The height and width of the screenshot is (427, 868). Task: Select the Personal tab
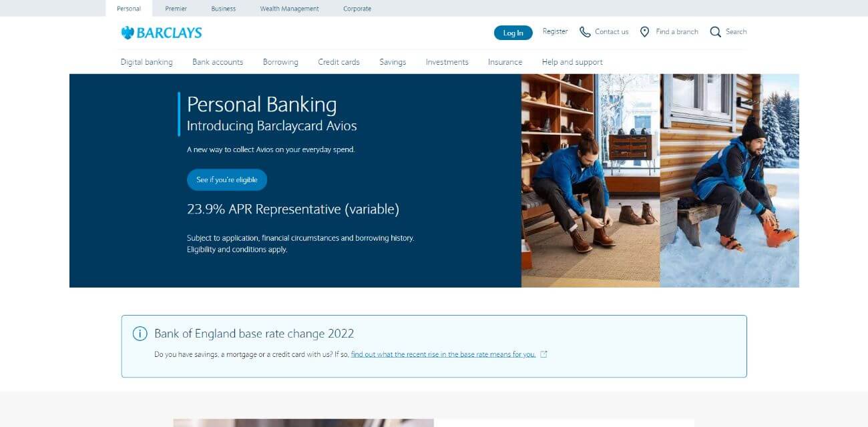128,8
